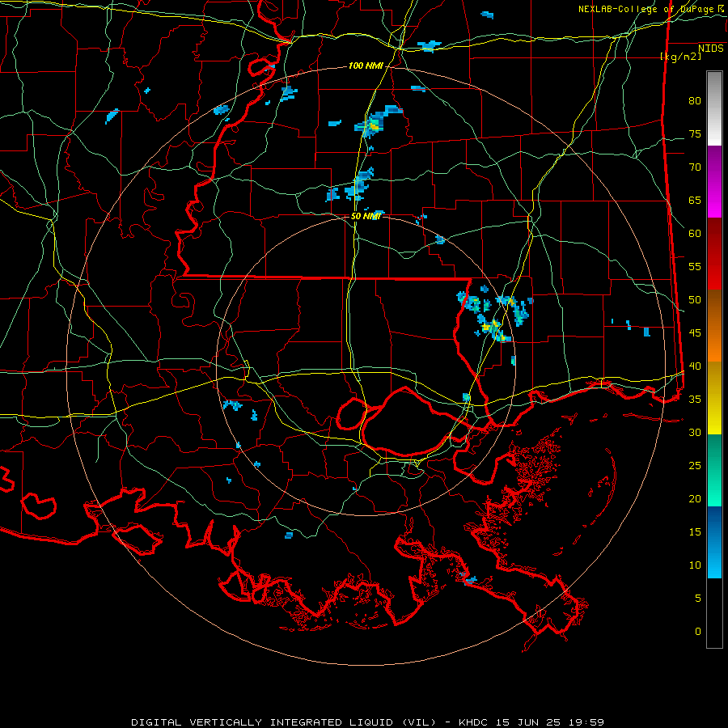This screenshot has width=728, height=728.
Task: Click the 55 value on the color scale
Action: [695, 266]
